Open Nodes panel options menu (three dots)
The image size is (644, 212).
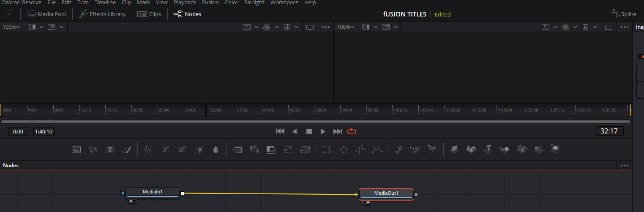click(x=625, y=166)
